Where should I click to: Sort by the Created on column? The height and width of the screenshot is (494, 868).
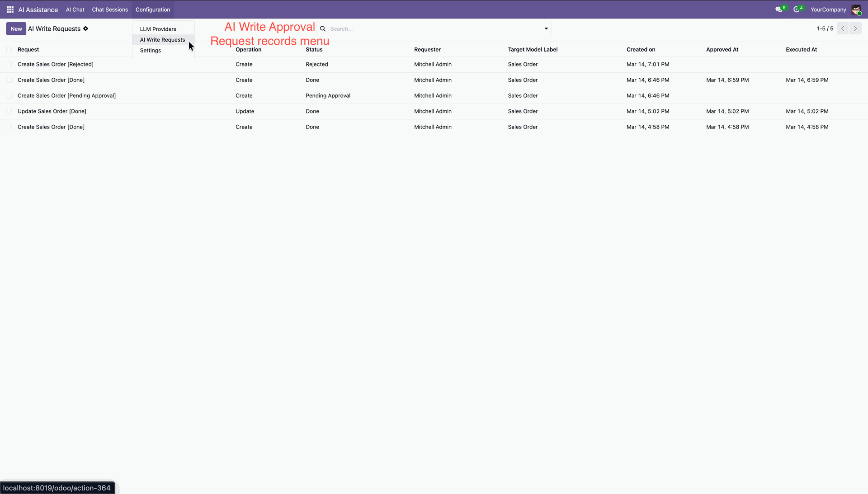[x=641, y=49]
